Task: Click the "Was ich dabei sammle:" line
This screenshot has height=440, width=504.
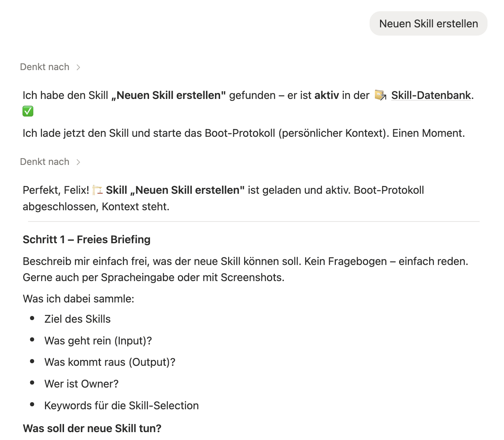Action: click(79, 299)
